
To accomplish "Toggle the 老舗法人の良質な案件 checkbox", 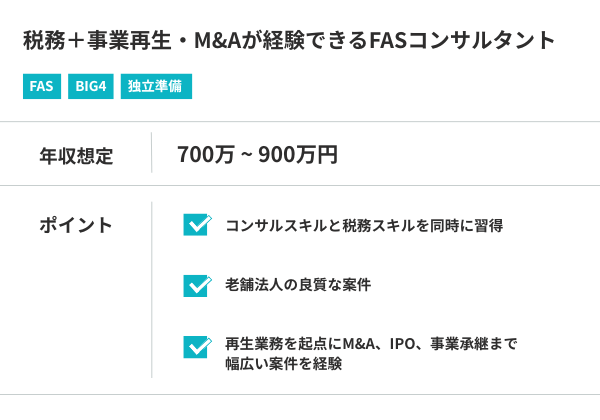I will click(196, 285).
